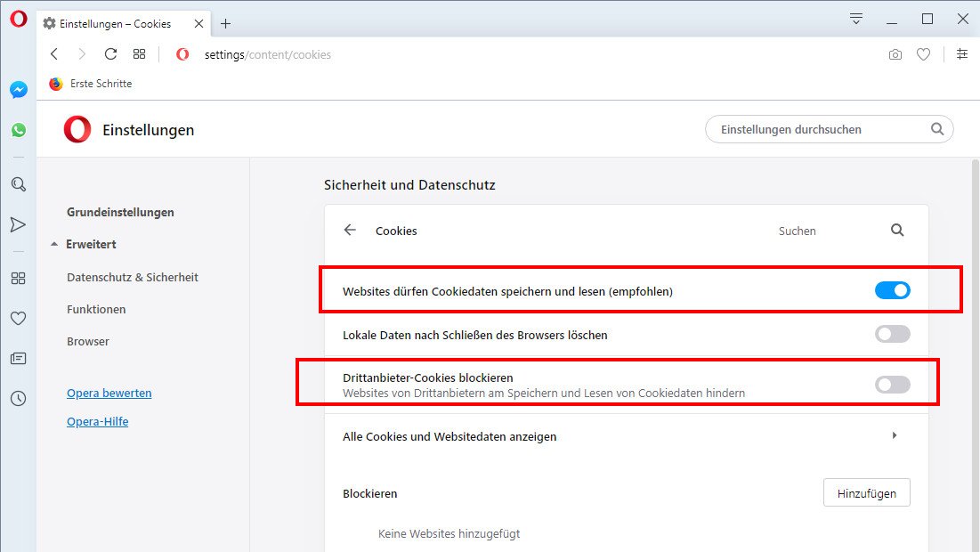Image resolution: width=980 pixels, height=552 pixels.
Task: Select 'Grundeinstellungen' in the settings menu
Action: (120, 212)
